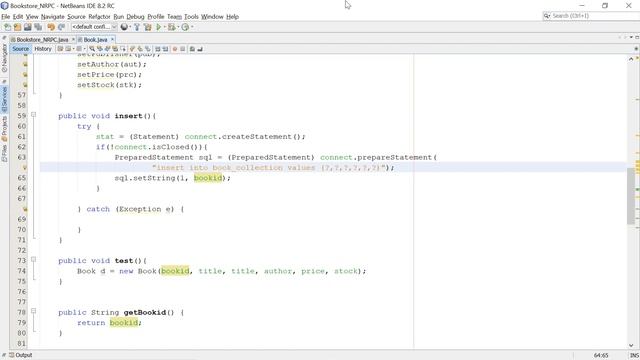Collapse the getBookid() method code fold
The width and height of the screenshot is (640, 360).
[x=33, y=311]
